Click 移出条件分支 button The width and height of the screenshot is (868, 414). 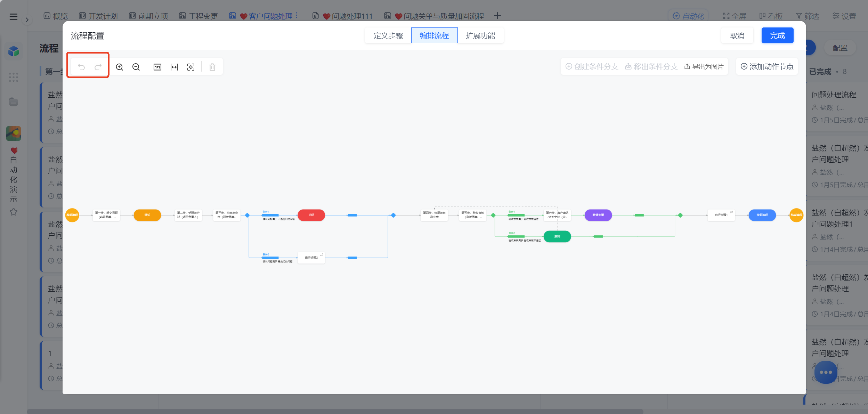point(651,66)
